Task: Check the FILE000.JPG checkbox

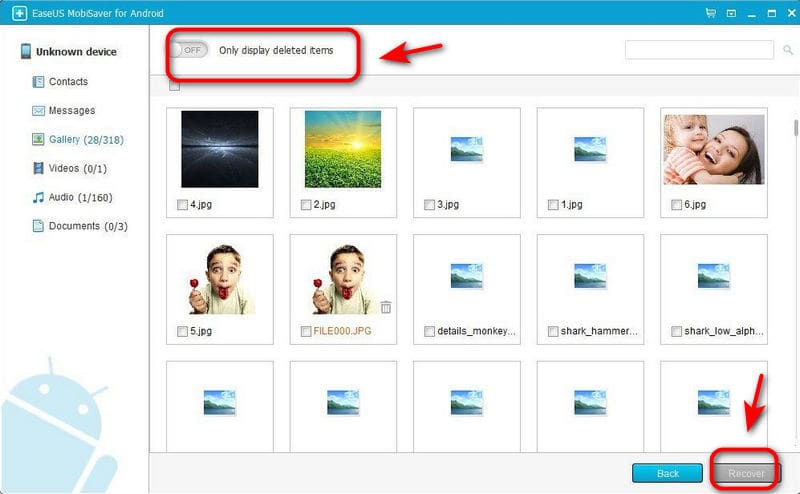Action: point(305,331)
